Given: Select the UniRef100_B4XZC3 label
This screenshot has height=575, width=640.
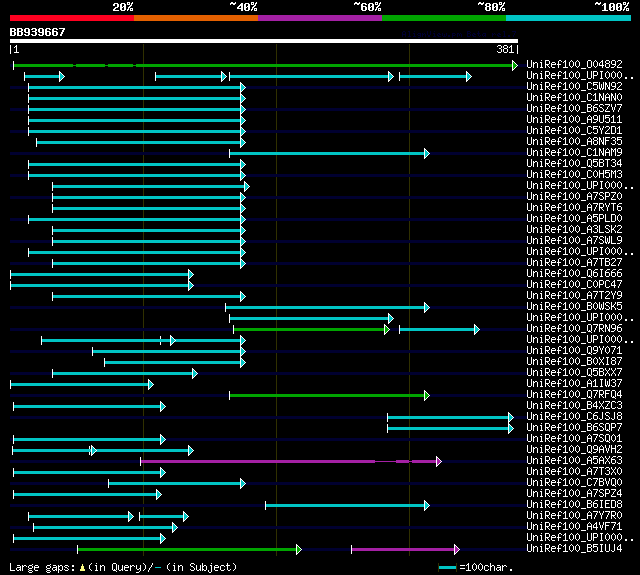Looking at the screenshot, I should [x=574, y=406].
